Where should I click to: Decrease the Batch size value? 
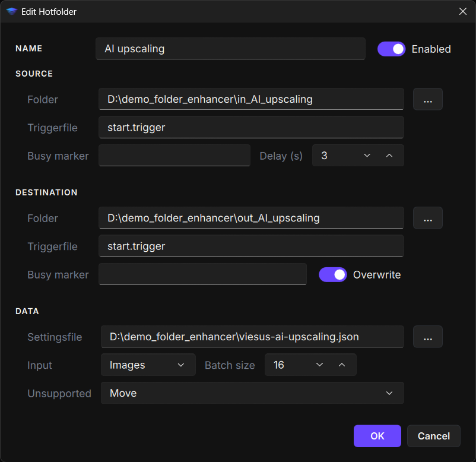point(319,365)
